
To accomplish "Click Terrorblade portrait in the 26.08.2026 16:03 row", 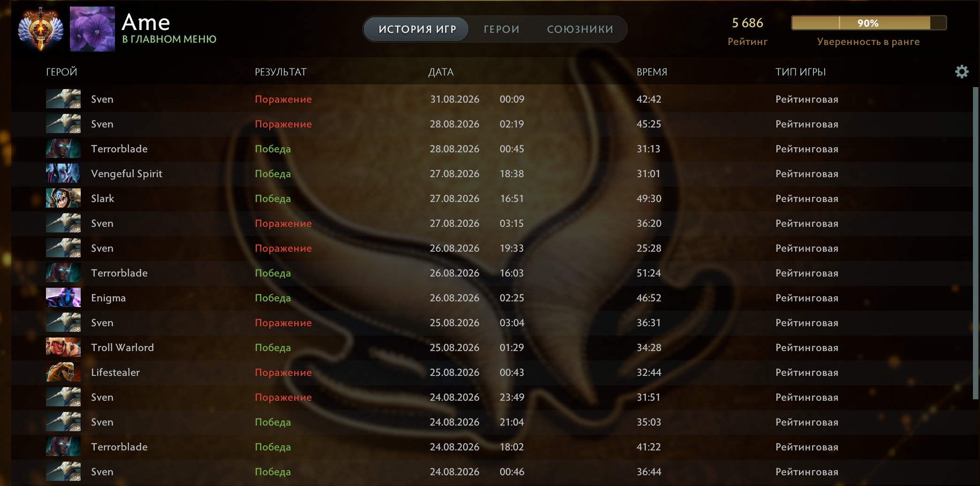I will point(63,273).
